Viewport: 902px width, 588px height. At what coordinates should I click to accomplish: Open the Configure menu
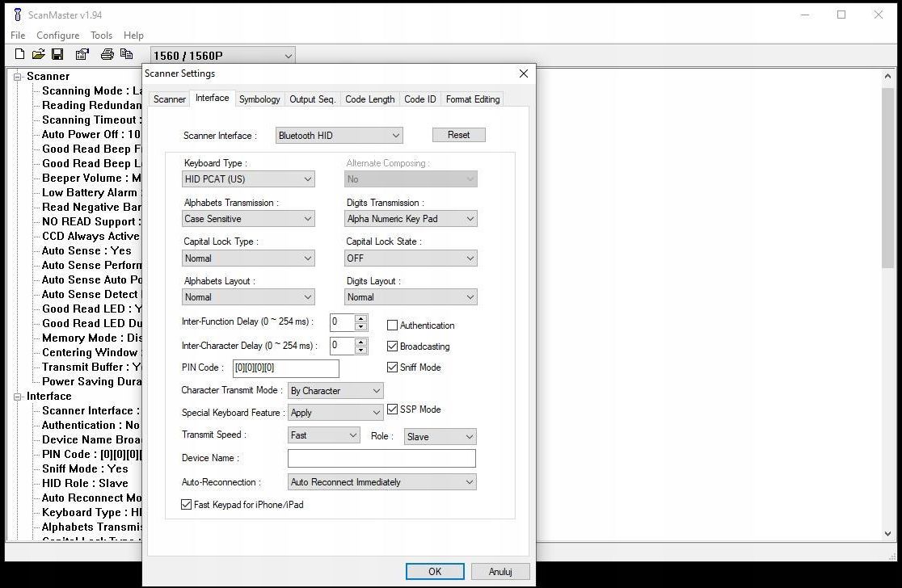click(x=57, y=35)
